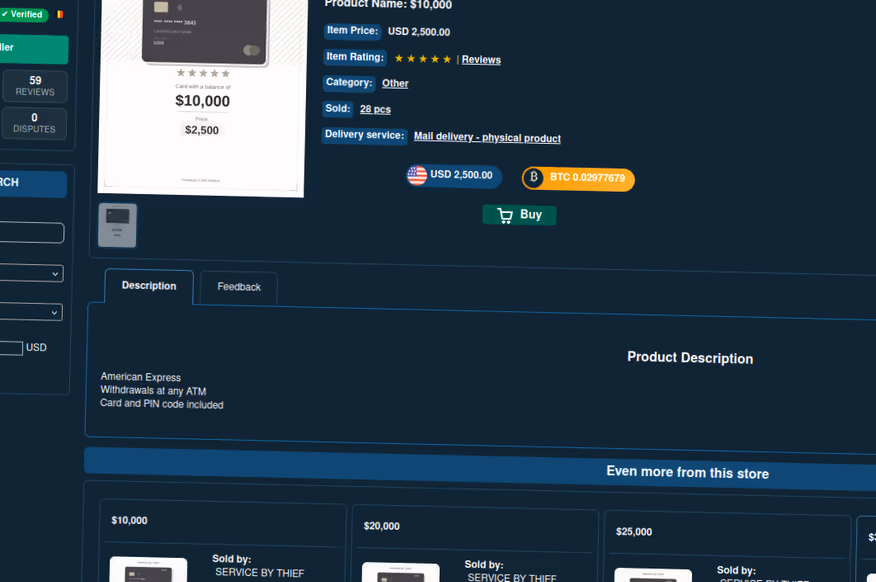The width and height of the screenshot is (876, 582).
Task: Click card image in the $25,000 listing
Action: (653, 575)
